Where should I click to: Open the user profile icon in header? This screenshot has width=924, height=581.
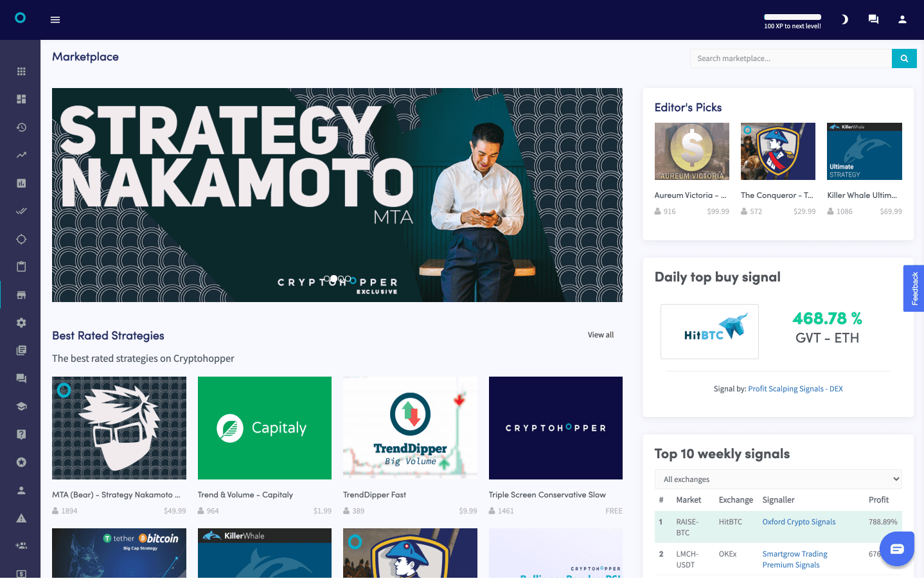[x=902, y=19]
